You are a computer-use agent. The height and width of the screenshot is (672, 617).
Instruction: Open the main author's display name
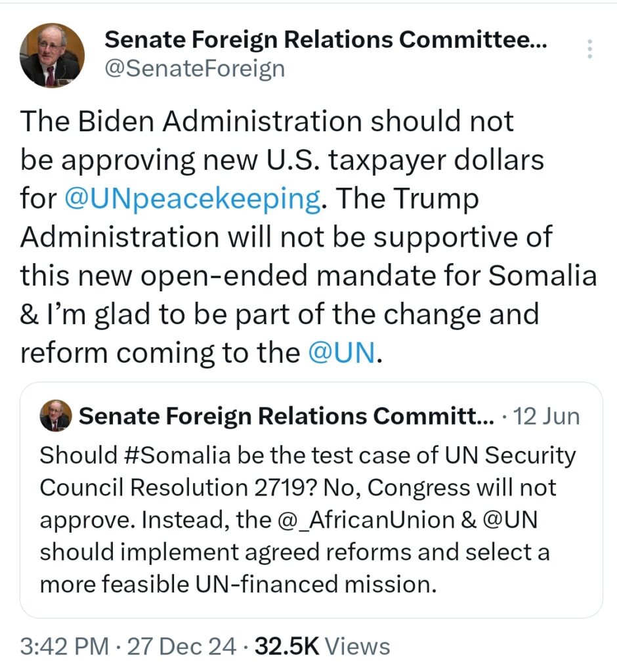coord(328,40)
